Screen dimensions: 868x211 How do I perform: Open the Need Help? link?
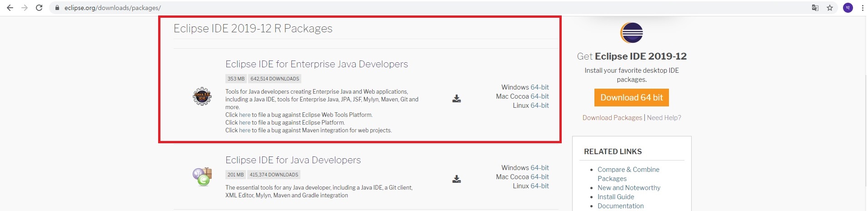[x=664, y=118]
